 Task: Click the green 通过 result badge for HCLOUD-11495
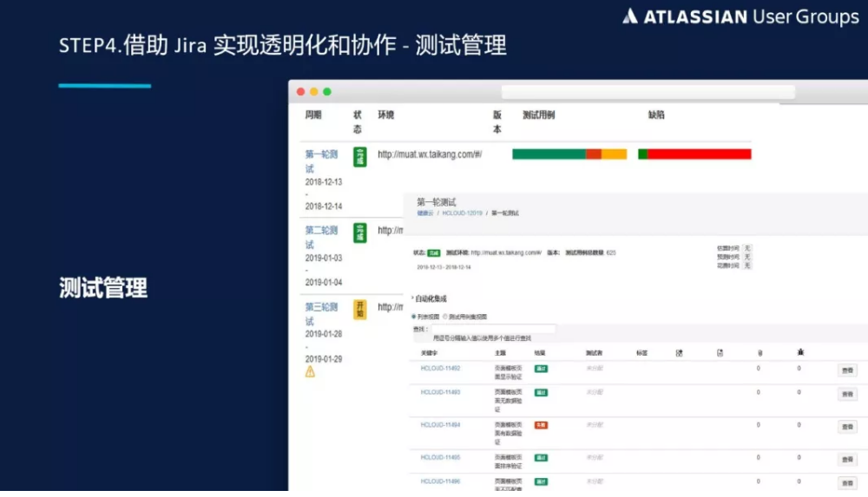click(x=541, y=458)
